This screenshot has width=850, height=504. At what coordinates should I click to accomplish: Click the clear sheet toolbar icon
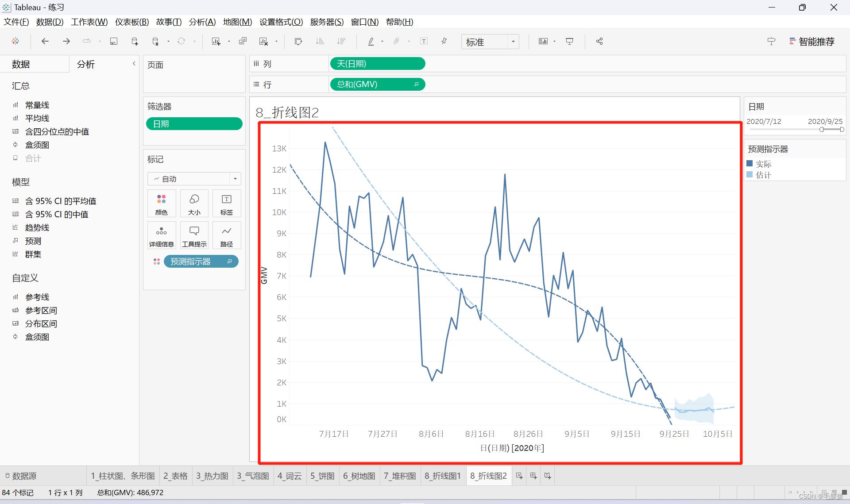[263, 41]
